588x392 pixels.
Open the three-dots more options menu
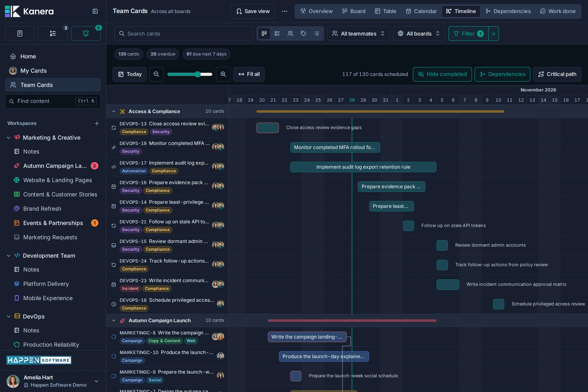284,11
